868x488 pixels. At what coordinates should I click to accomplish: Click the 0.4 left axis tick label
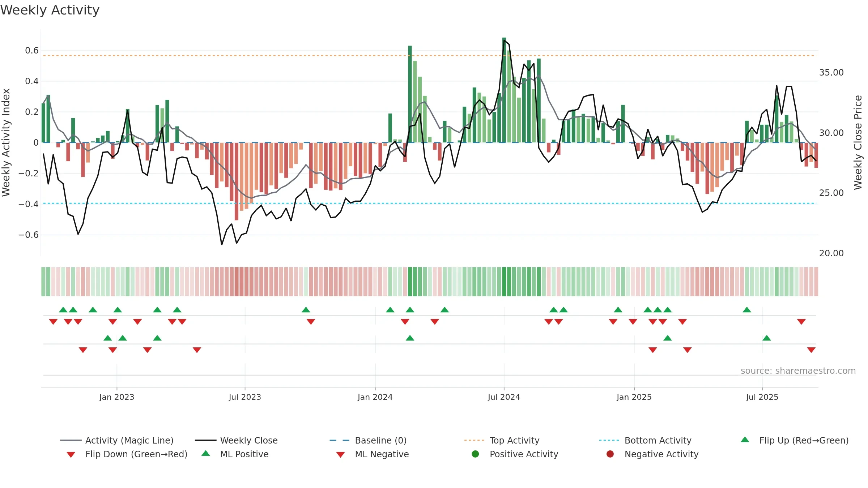pos(32,81)
